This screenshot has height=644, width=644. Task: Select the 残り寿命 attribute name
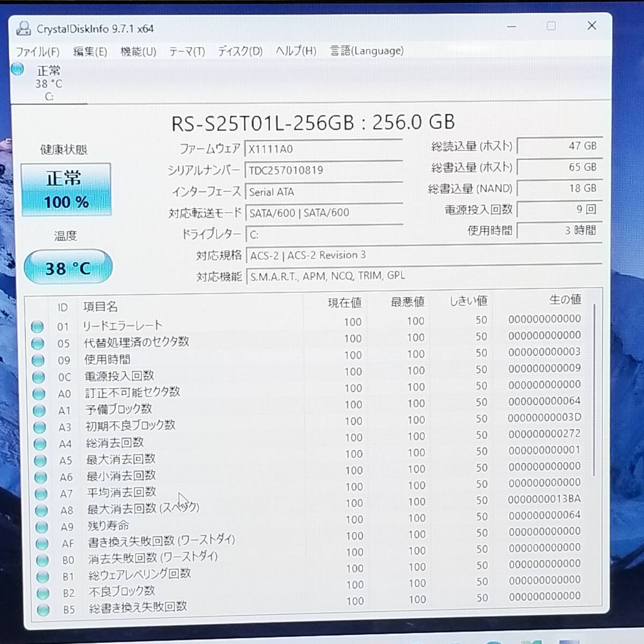coord(108,525)
